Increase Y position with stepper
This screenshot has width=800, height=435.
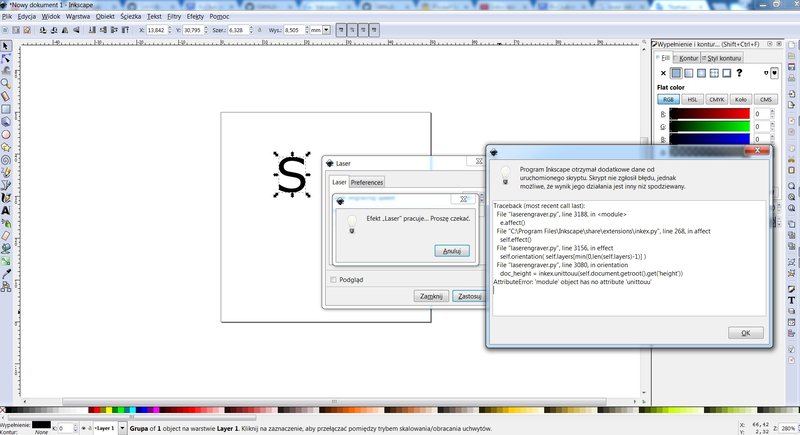206,28
